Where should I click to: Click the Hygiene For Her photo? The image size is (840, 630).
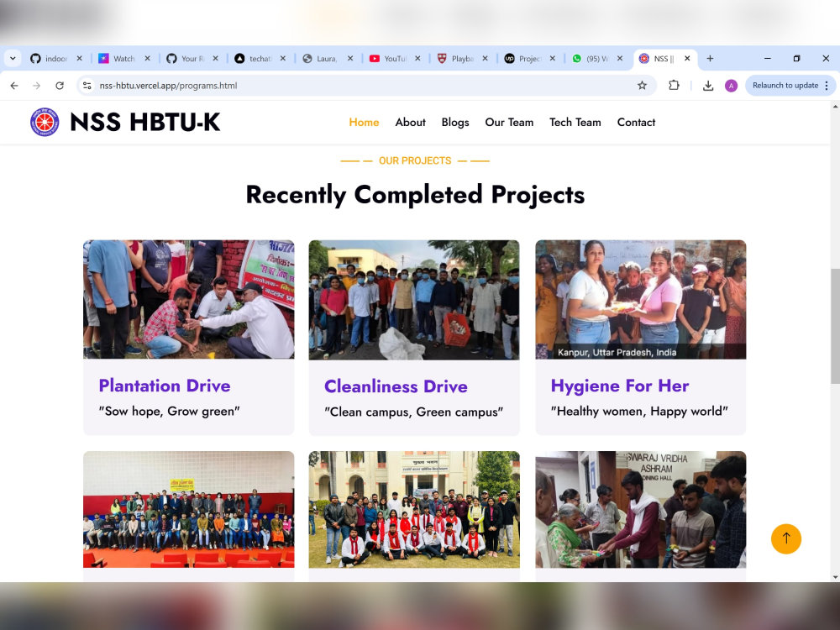(x=641, y=300)
